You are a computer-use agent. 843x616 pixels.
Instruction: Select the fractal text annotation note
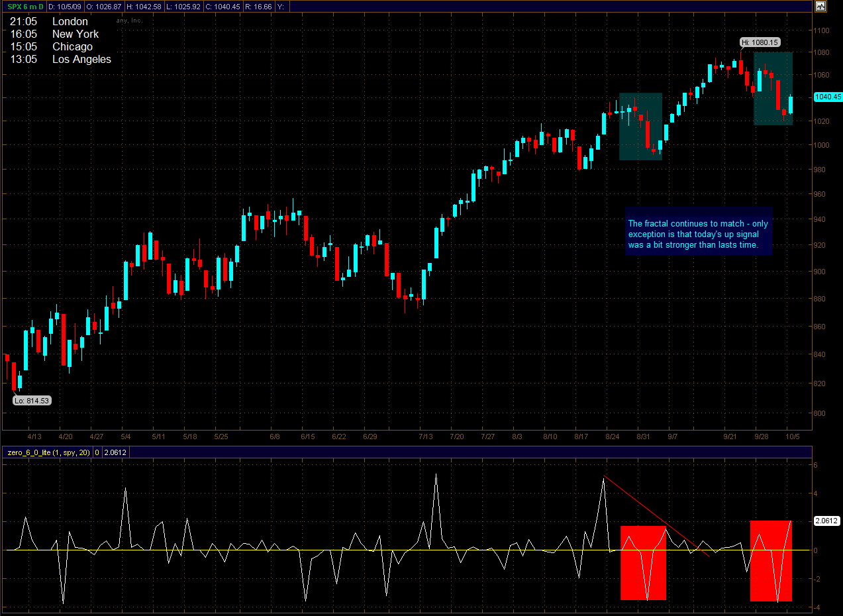pyautogui.click(x=699, y=234)
